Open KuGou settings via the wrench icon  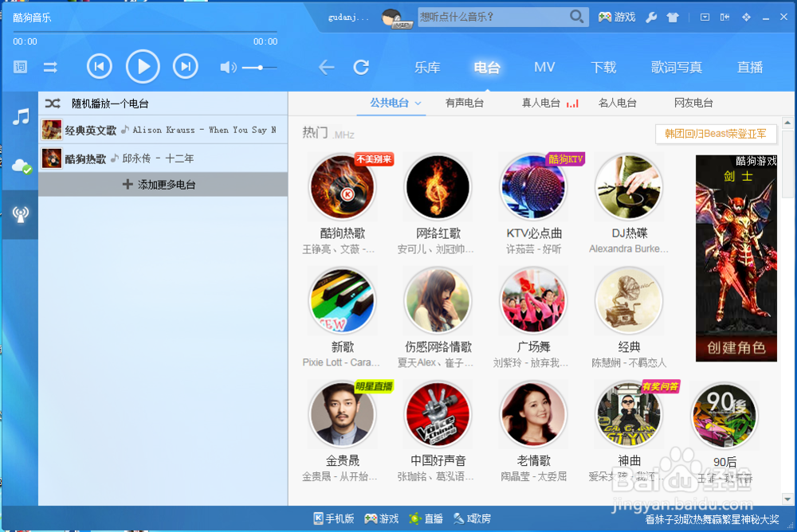click(x=650, y=16)
